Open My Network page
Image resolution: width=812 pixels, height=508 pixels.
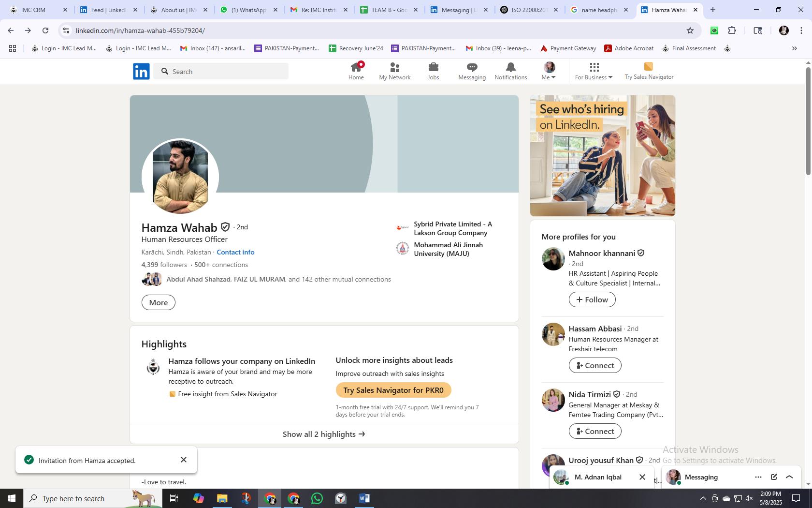(x=395, y=71)
